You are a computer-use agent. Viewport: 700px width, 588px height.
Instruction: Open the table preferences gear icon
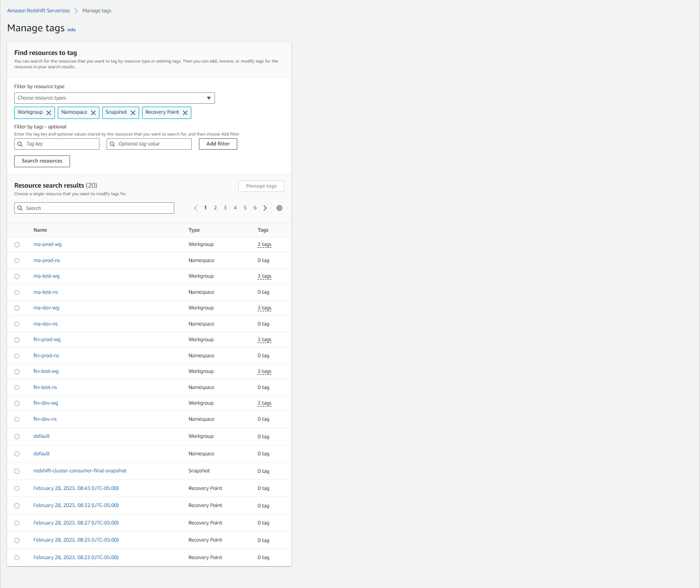click(x=279, y=208)
